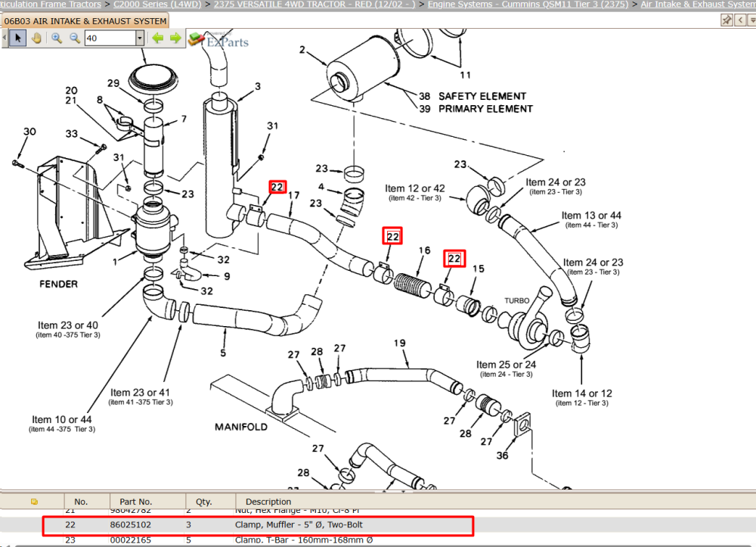The height and width of the screenshot is (547, 756).
Task: Click callout 29 near the rain cap
Action: (x=113, y=83)
